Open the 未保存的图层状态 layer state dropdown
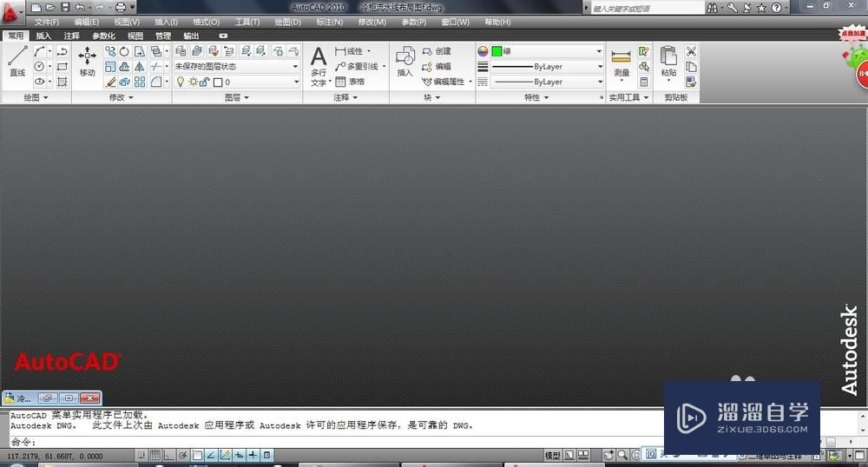Viewport: 868px width, 467px height. (237, 66)
